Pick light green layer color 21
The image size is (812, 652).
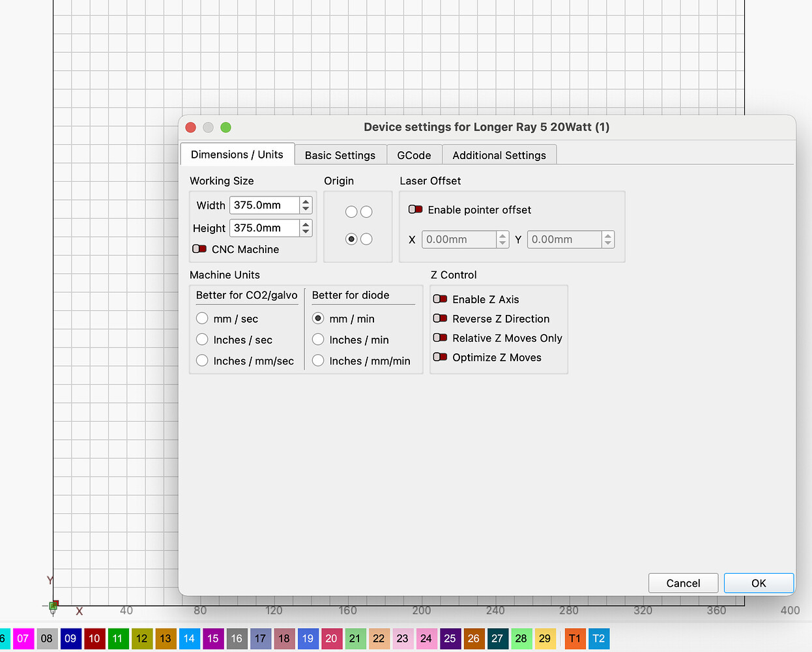coord(355,638)
